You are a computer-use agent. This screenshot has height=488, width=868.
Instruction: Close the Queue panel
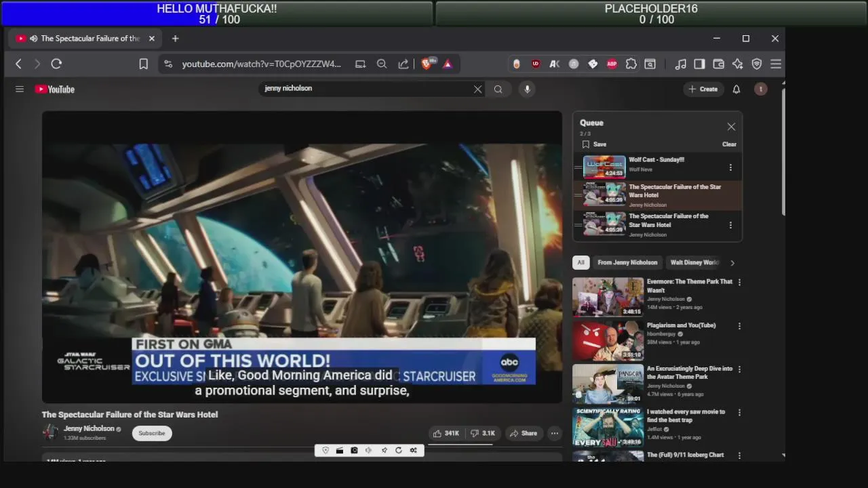(x=731, y=127)
